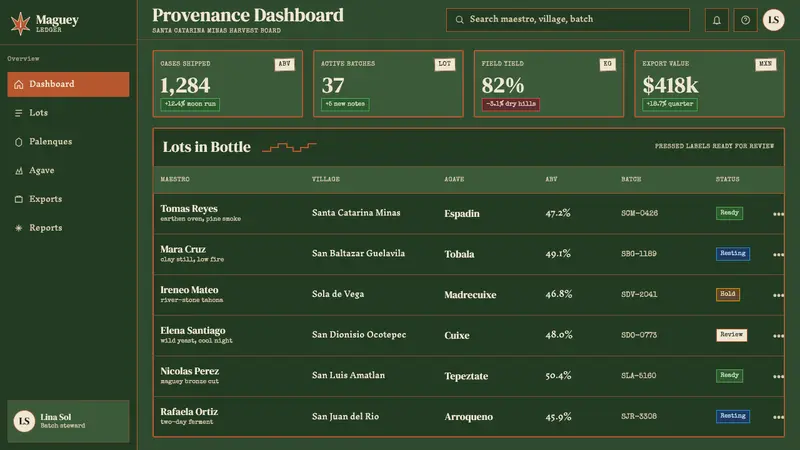Open the Lots section
Viewport: 800px width, 450px height.
point(68,113)
